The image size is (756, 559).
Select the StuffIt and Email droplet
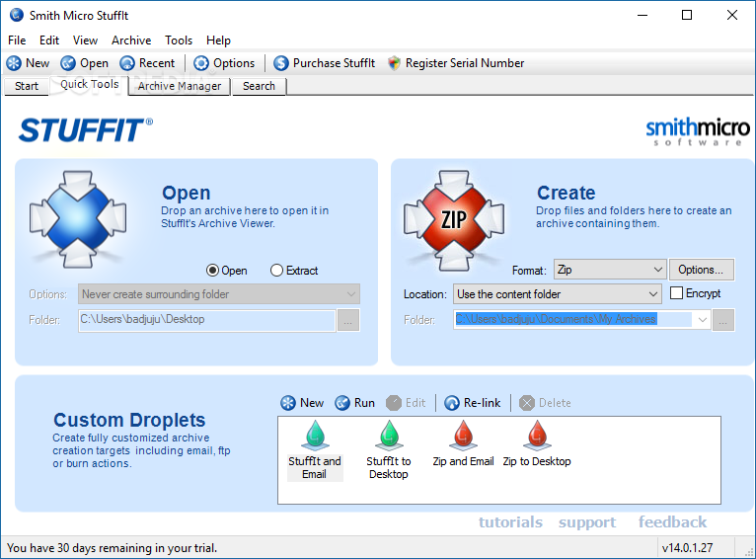315,450
